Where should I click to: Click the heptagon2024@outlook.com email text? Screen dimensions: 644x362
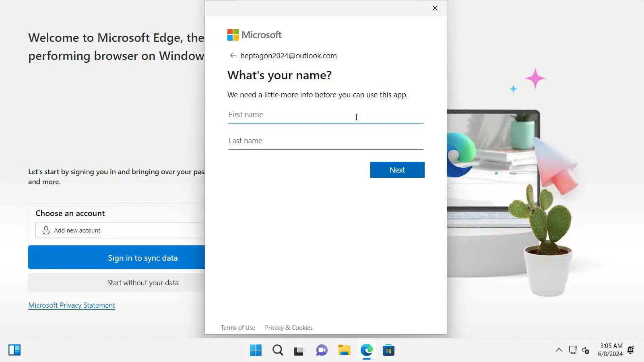point(289,56)
